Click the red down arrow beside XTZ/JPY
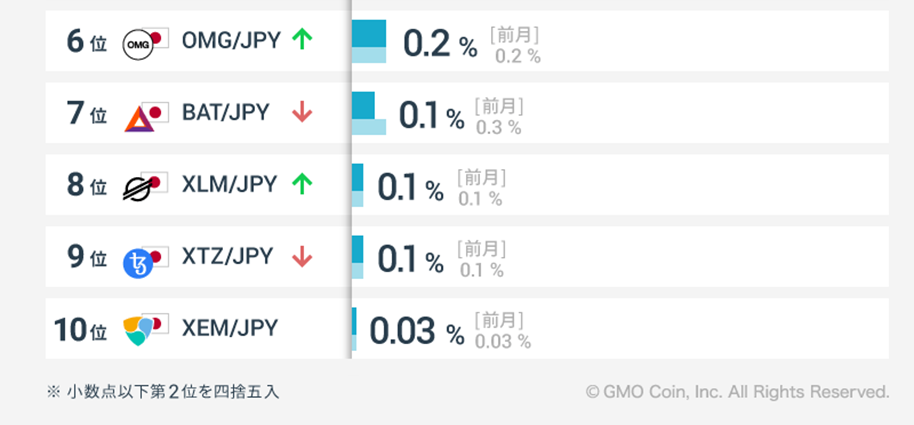 pos(301,257)
